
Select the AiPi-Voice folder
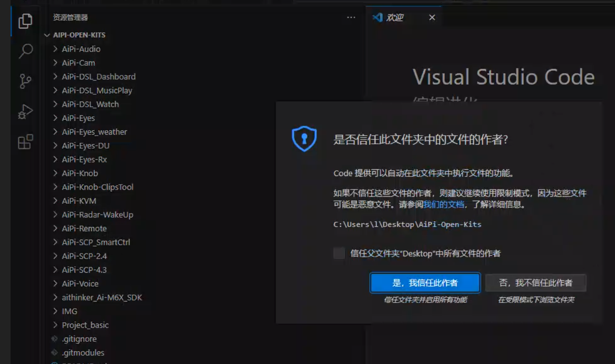coord(80,284)
